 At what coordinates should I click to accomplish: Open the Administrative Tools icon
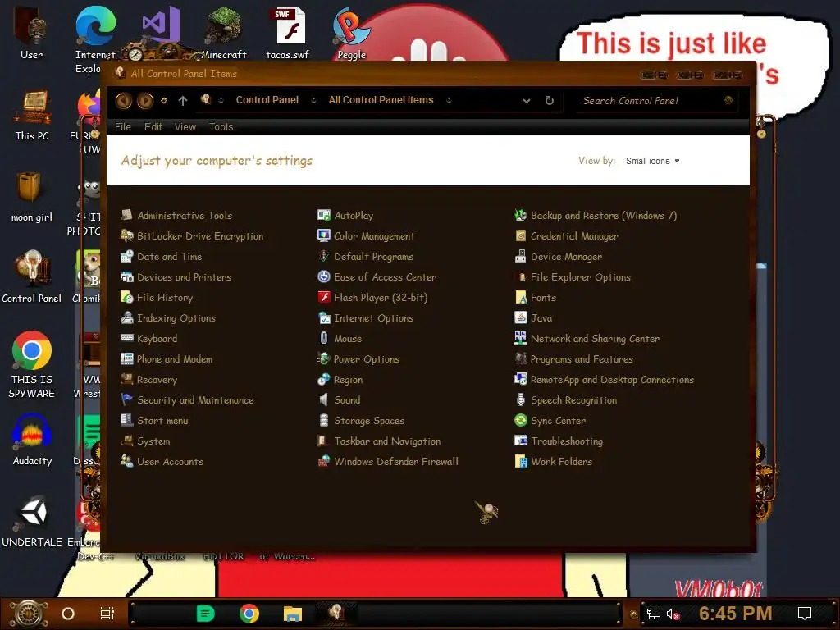coord(127,216)
